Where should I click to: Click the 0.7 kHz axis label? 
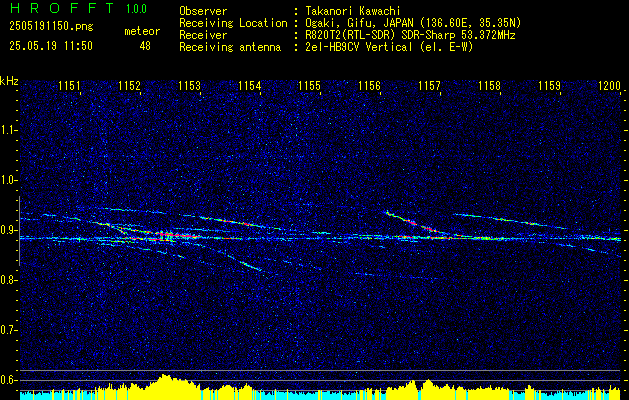pos(7,330)
